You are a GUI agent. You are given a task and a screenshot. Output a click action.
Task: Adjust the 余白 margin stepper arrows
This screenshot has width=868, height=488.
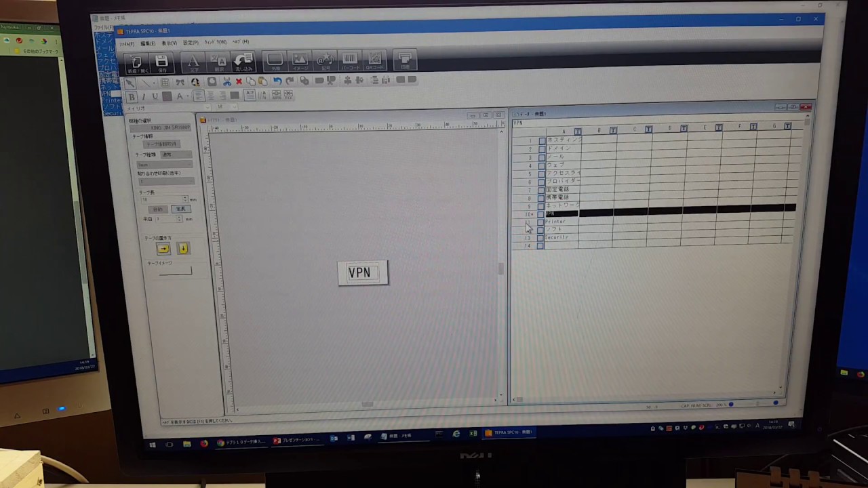click(180, 219)
